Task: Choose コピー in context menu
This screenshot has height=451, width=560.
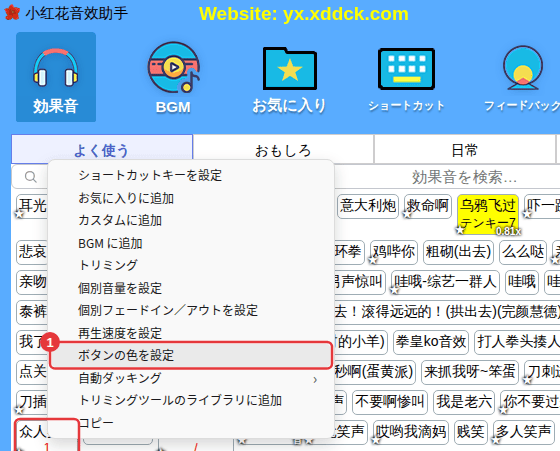Action: point(191,423)
